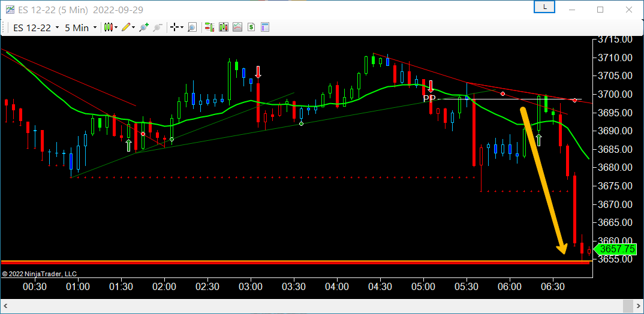Click the right arrow of horizontal scrollbar

[x=639, y=306]
